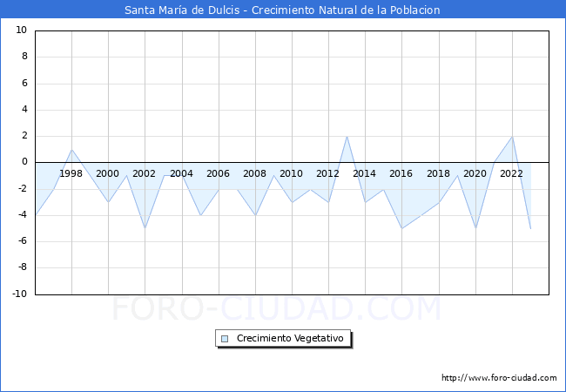Select the 2000 x-axis year label

108,173
